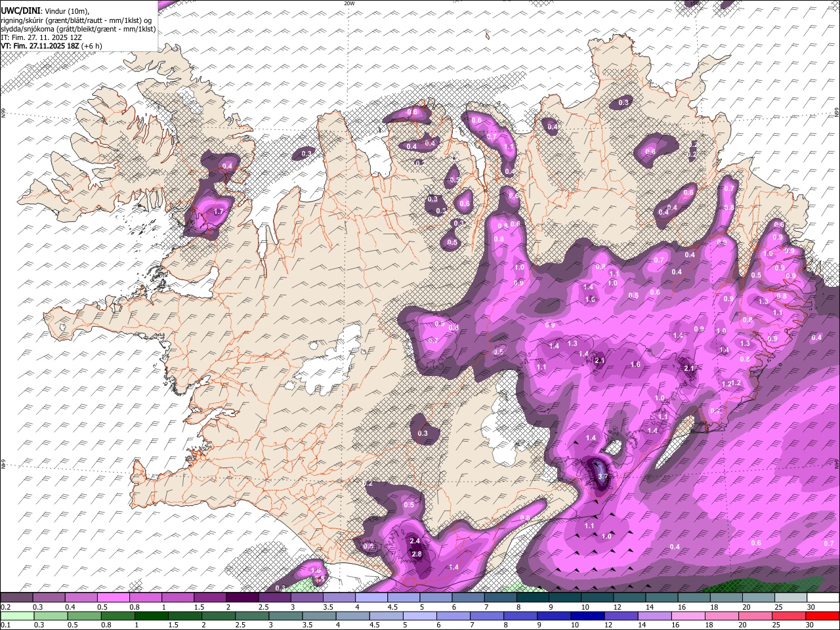Screen dimensions: 840x630
Task: Click the '4.5' label in the upper scale
Action: point(392,607)
